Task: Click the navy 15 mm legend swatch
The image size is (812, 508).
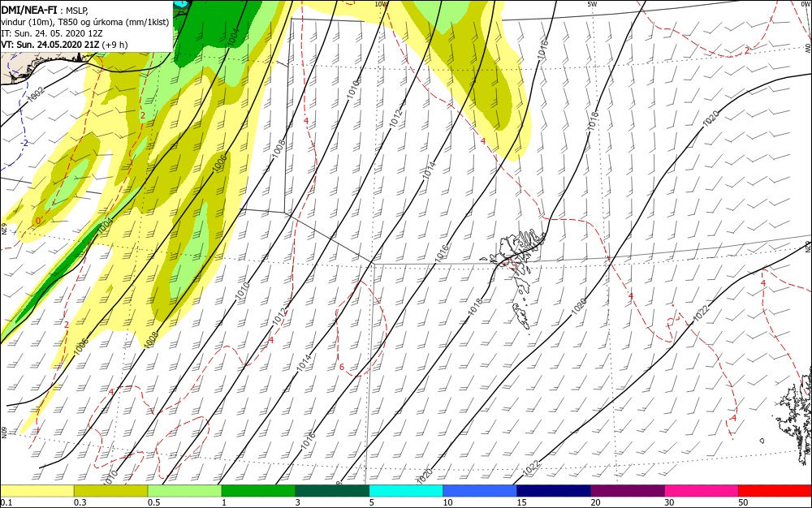Action: (554, 491)
